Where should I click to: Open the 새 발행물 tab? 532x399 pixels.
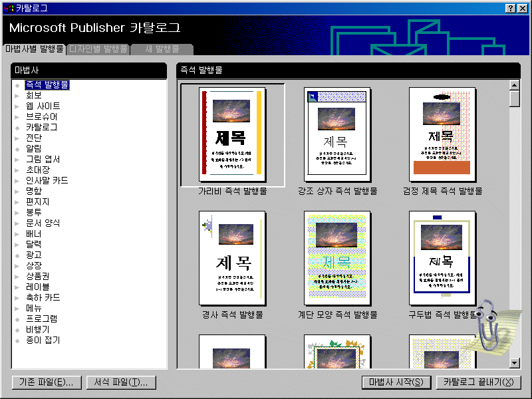(x=162, y=49)
